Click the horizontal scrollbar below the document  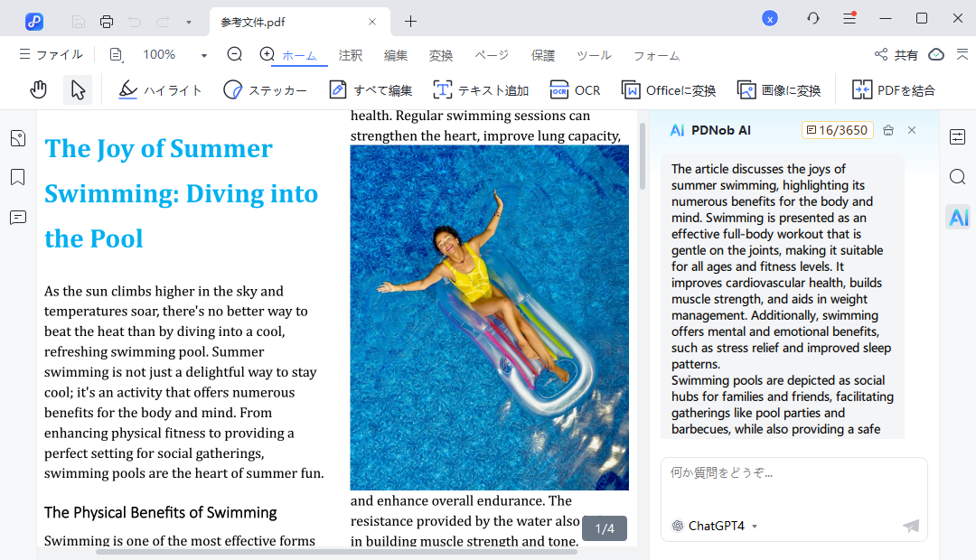tap(336, 551)
